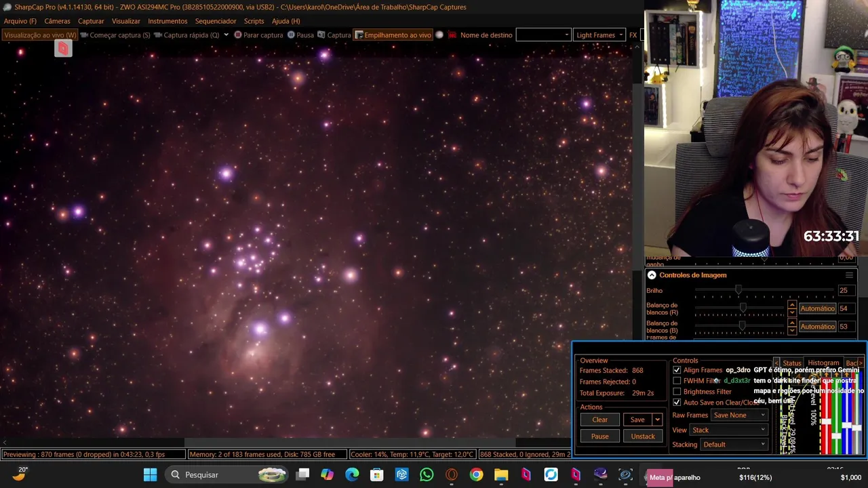Open the Câmeras menu
868x488 pixels.
(x=57, y=21)
